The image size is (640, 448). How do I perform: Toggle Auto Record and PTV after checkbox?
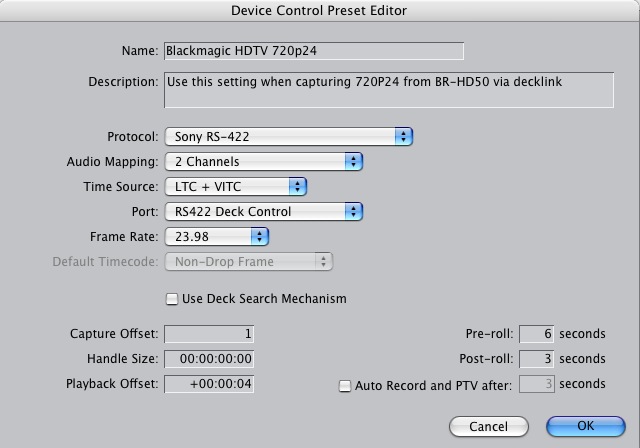click(x=346, y=386)
